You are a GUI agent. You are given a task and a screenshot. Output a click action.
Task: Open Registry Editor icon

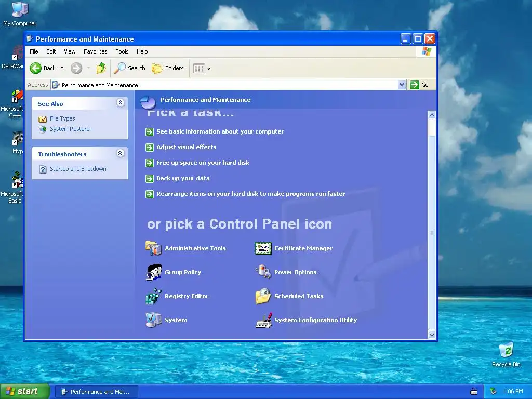click(153, 296)
